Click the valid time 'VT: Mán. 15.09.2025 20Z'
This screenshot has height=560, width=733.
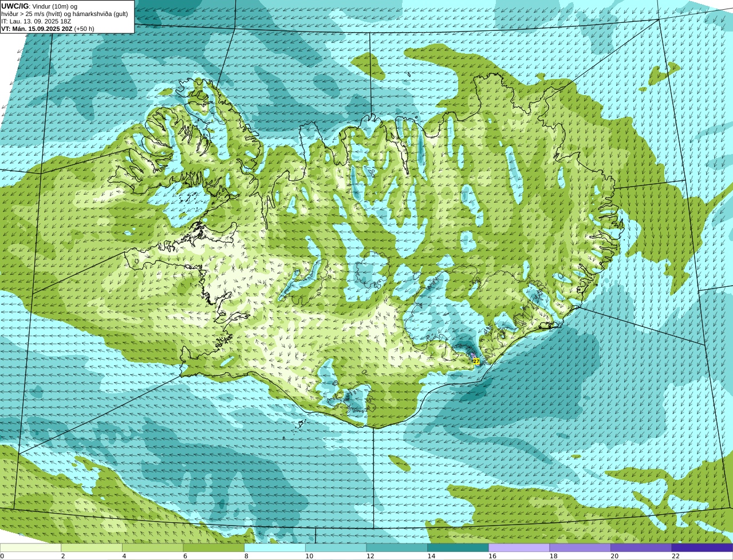(37, 29)
